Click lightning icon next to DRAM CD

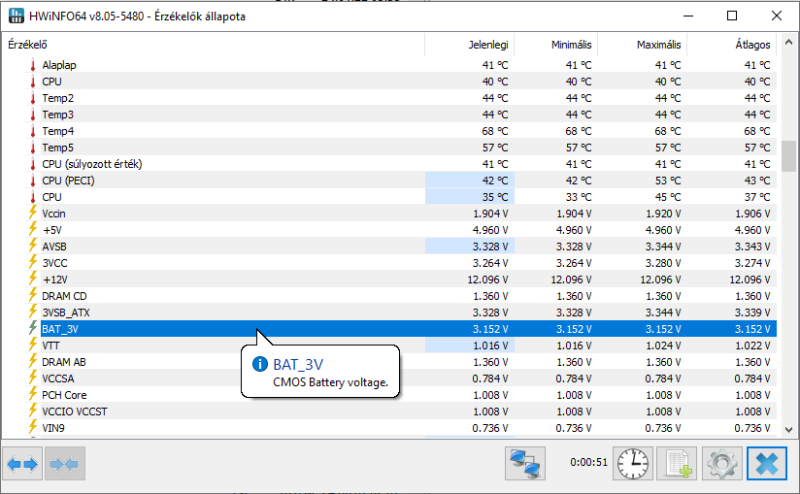pyautogui.click(x=33, y=295)
